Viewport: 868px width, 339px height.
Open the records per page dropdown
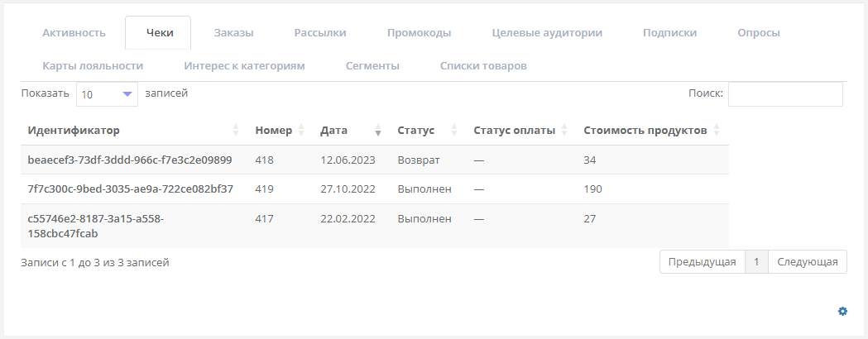pyautogui.click(x=108, y=94)
